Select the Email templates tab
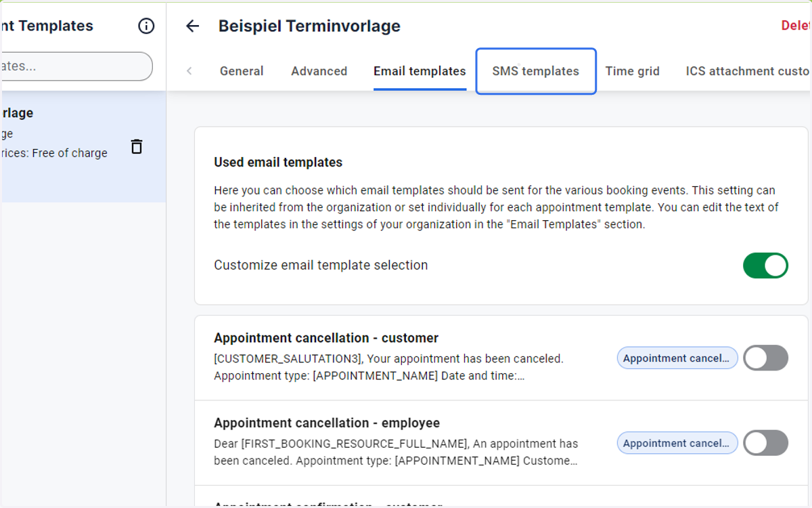 [420, 71]
